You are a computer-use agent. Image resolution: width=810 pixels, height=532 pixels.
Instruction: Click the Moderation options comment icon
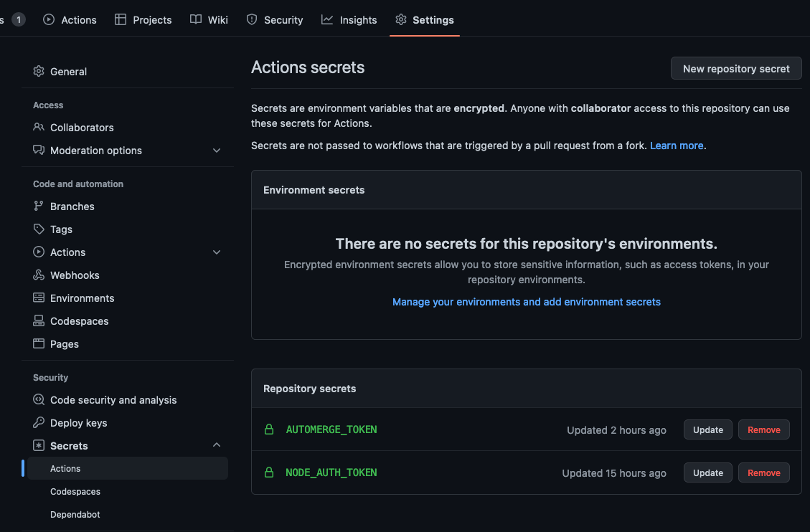click(39, 150)
